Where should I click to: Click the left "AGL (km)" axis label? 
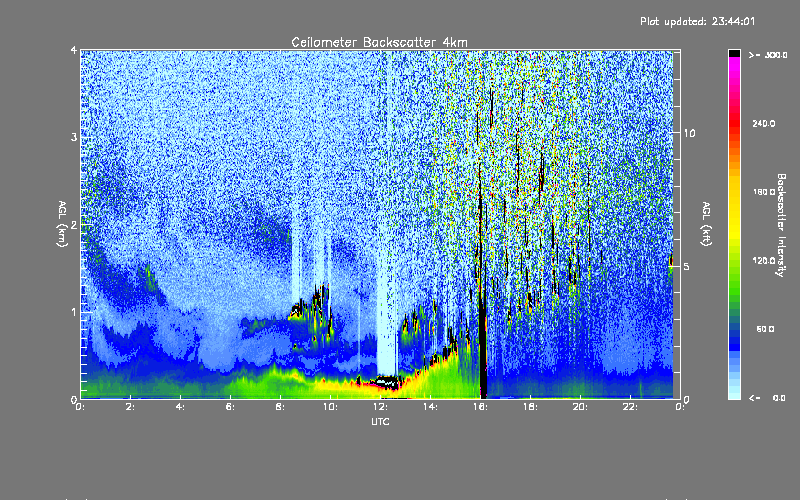pyautogui.click(x=62, y=224)
